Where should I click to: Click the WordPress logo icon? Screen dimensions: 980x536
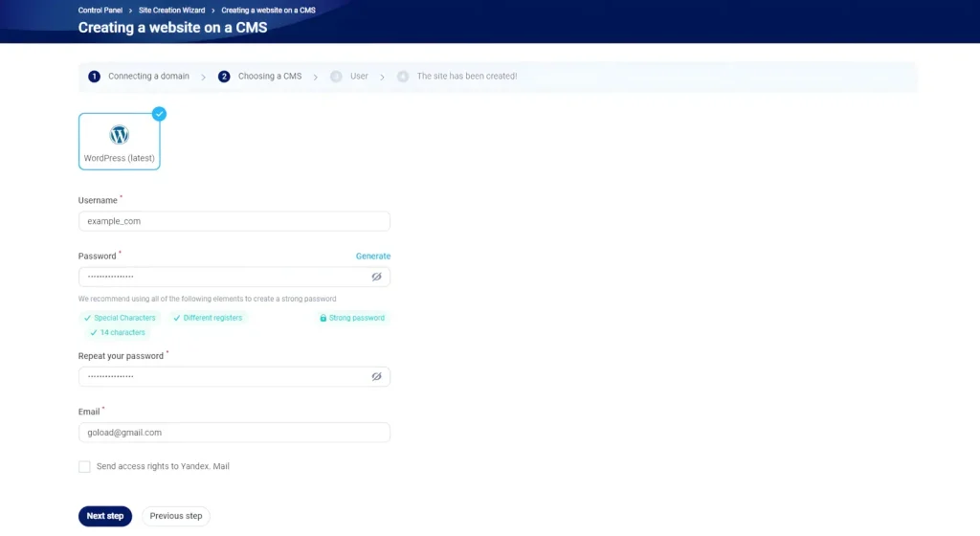119,134
